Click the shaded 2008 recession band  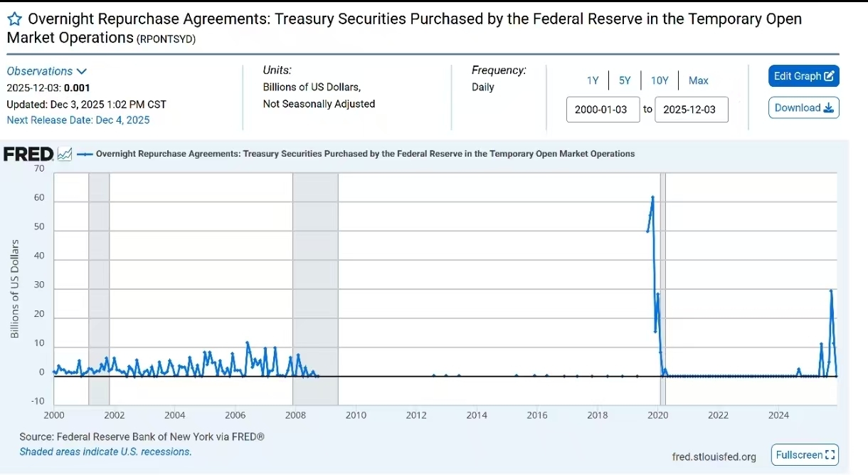pyautogui.click(x=315, y=285)
